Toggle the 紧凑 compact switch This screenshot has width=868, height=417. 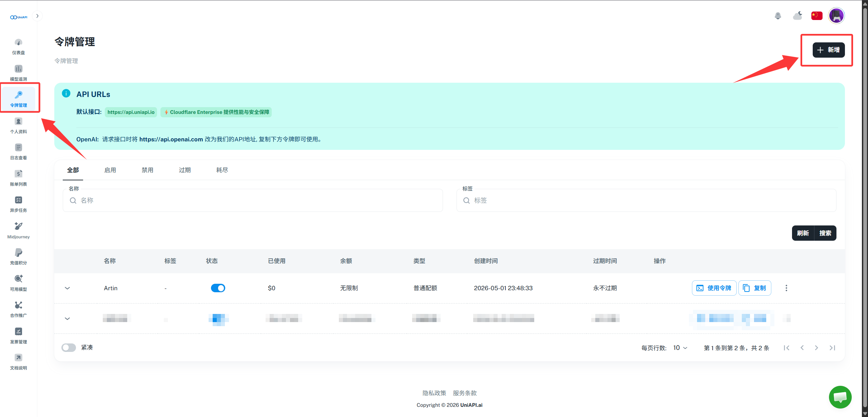click(x=69, y=347)
